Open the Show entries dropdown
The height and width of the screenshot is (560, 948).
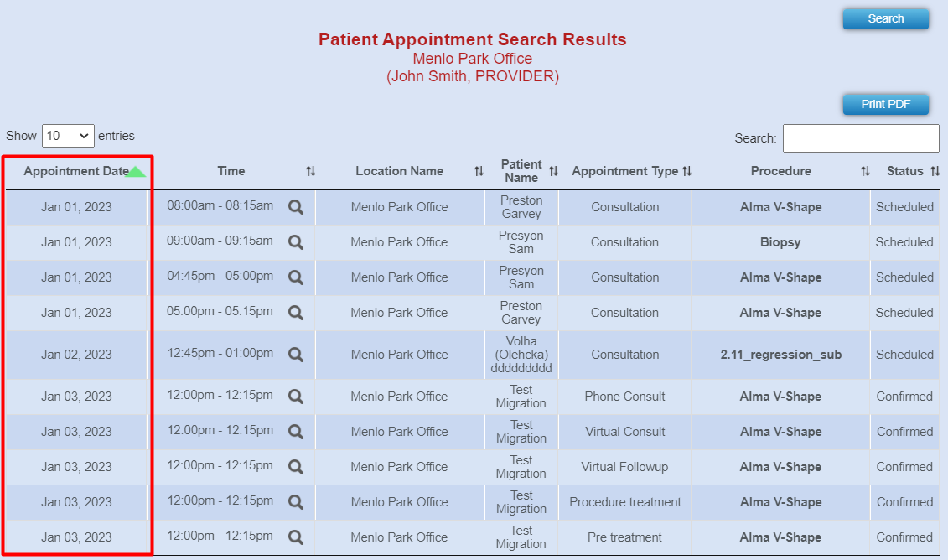[x=68, y=136]
